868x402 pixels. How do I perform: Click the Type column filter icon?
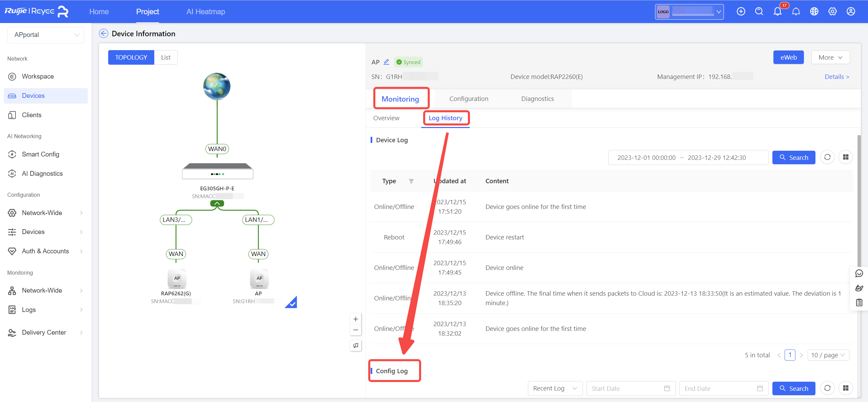coord(411,181)
